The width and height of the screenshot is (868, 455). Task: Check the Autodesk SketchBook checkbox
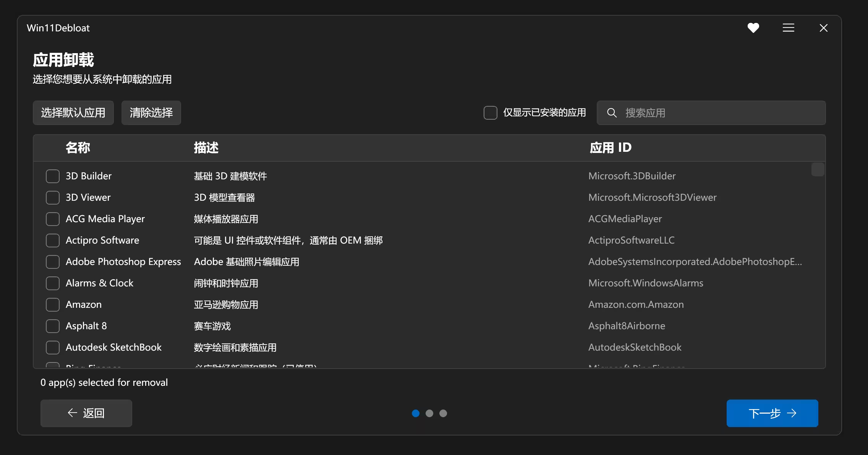[x=52, y=347]
